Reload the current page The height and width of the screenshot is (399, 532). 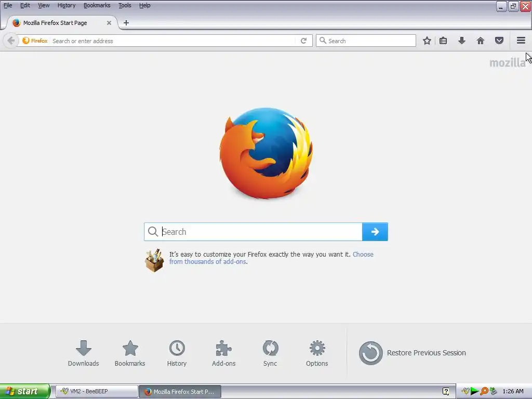(x=303, y=41)
